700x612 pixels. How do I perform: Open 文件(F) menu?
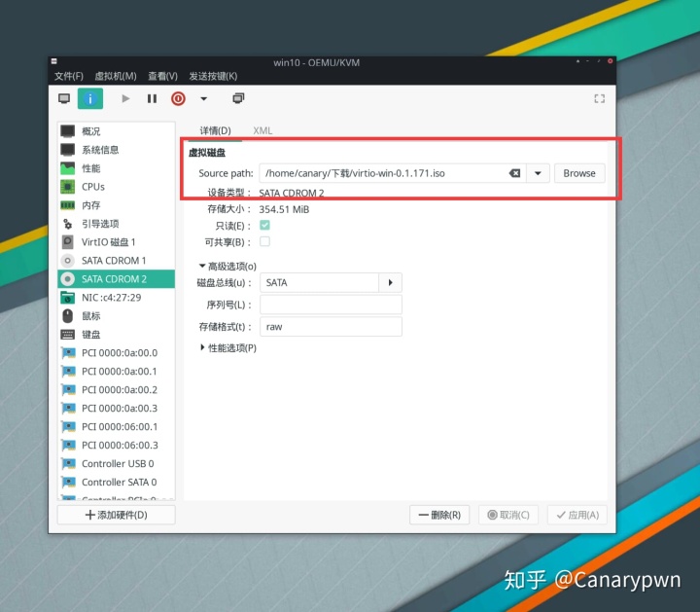coord(69,76)
